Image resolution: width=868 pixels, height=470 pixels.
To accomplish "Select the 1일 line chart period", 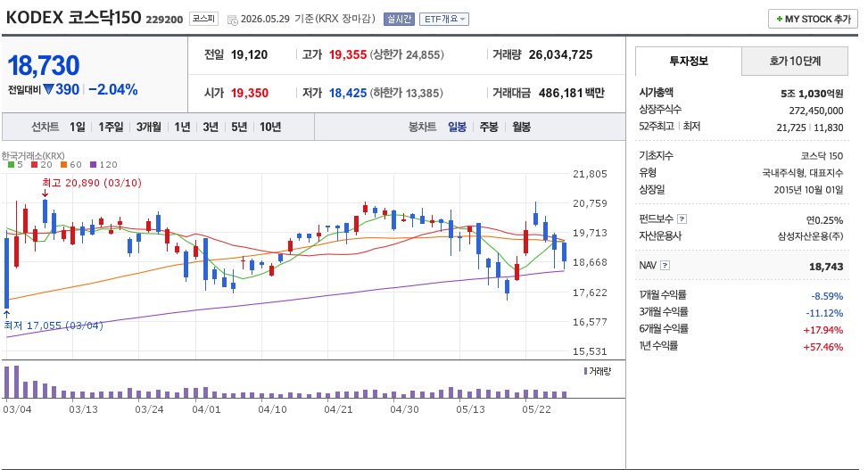I will (78, 127).
